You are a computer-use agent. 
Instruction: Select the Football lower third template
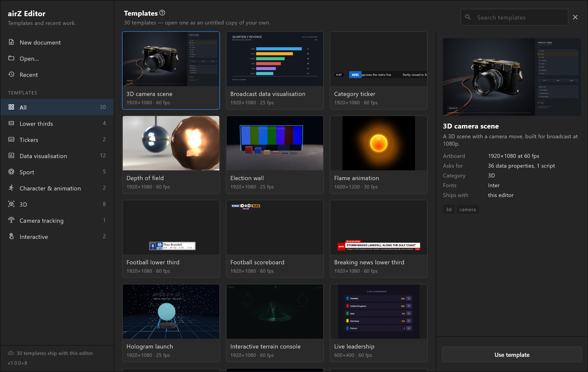tap(171, 239)
